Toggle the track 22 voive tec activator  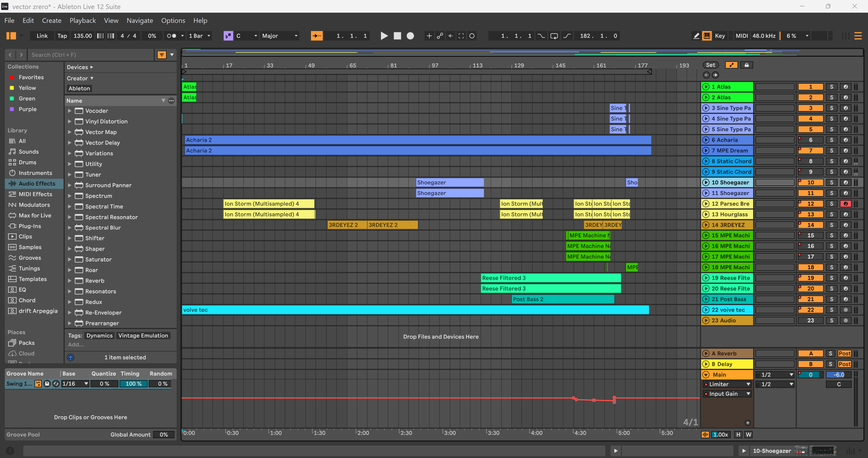810,310
